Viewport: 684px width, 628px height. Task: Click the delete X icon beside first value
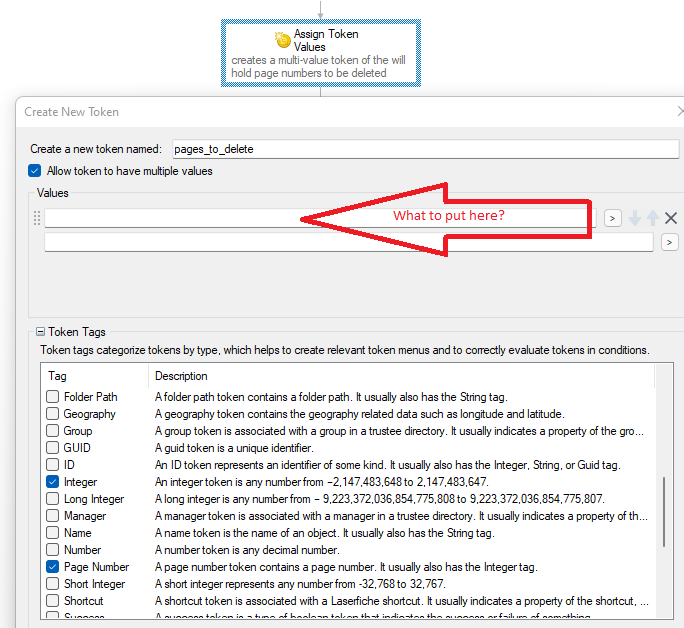pos(671,218)
